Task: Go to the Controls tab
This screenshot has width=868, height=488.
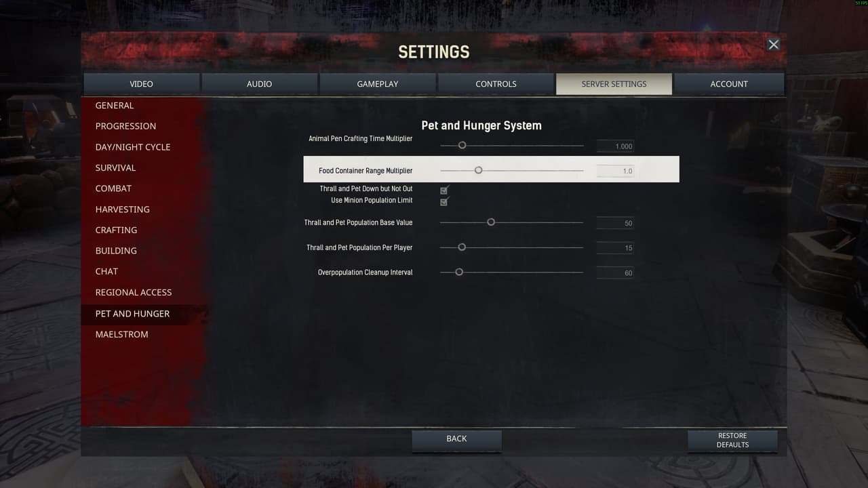Action: pyautogui.click(x=496, y=84)
